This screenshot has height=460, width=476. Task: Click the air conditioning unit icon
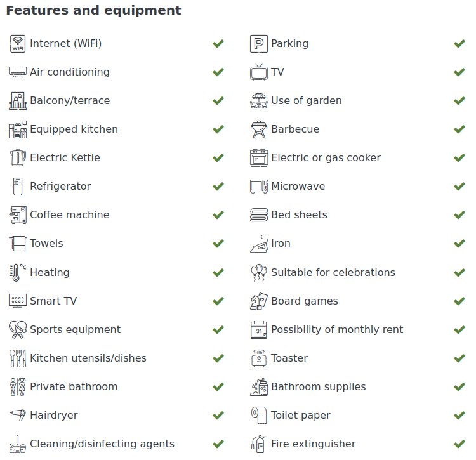[x=18, y=72]
